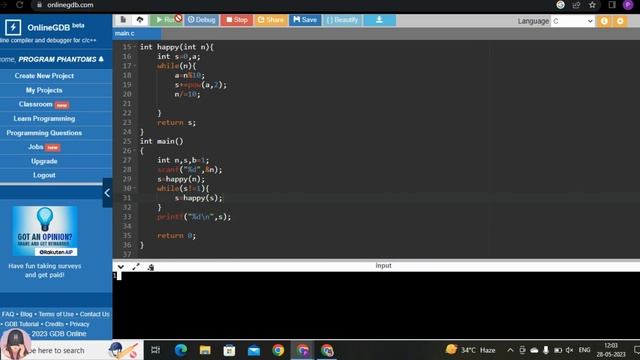Share the code via the Share button
The height and width of the screenshot is (360, 640).
(x=271, y=20)
